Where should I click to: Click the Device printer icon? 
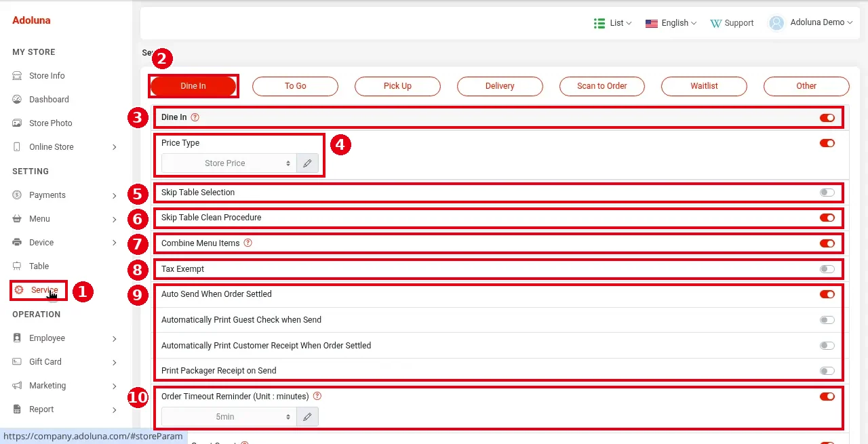click(17, 243)
